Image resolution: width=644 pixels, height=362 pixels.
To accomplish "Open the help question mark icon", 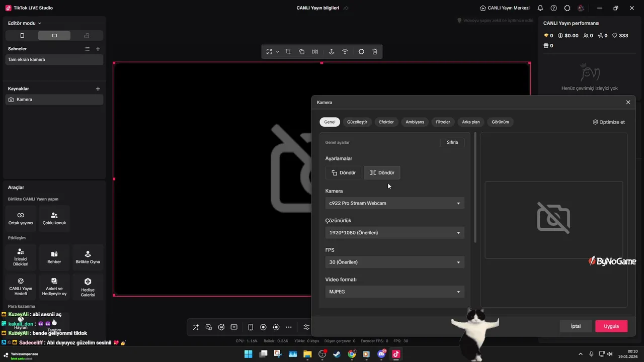I will coord(554,8).
